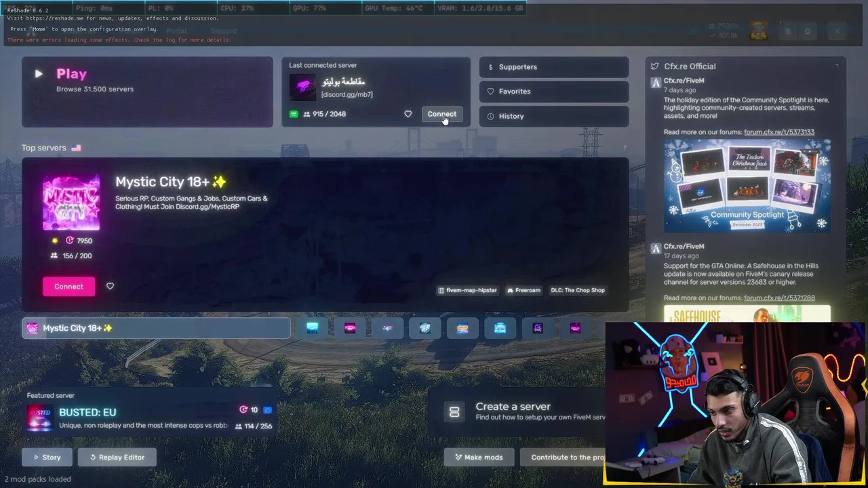
Task: Click the heart icon beside Favorites
Action: click(490, 91)
